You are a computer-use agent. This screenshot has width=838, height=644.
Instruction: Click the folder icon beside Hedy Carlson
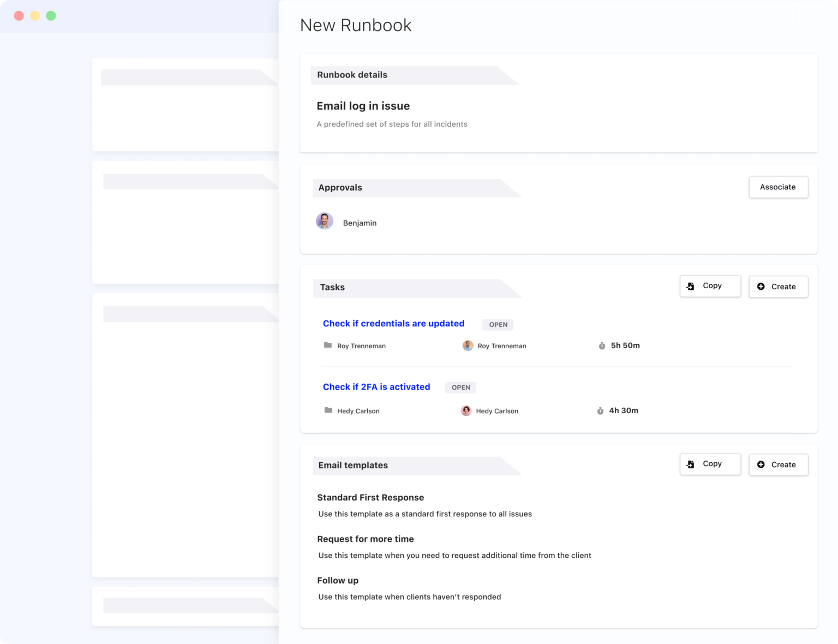(x=328, y=410)
